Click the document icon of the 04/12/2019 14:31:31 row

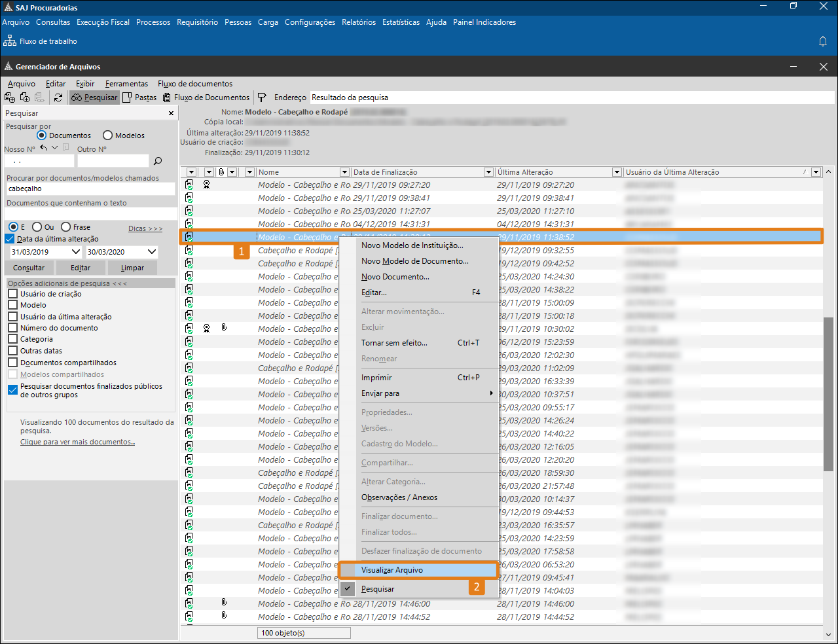coord(189,224)
